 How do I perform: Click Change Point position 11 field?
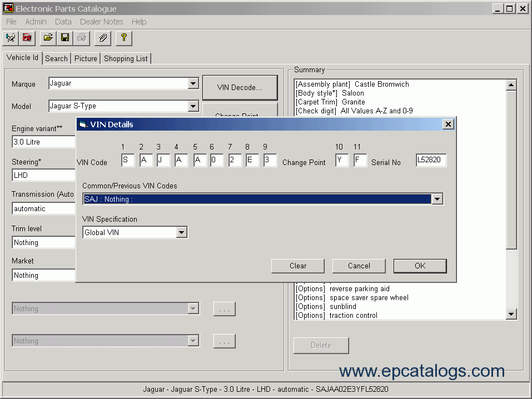360,160
